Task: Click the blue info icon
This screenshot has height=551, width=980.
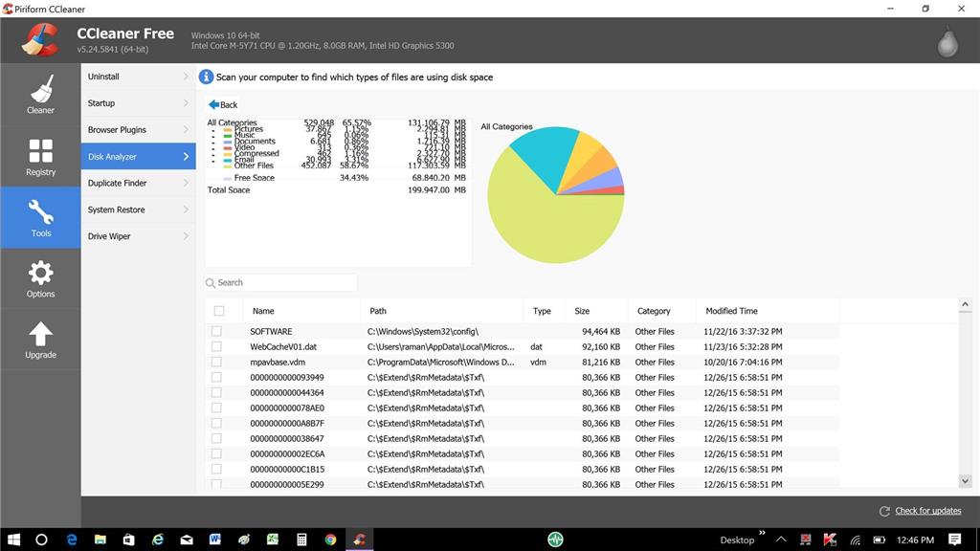Action: pos(206,77)
